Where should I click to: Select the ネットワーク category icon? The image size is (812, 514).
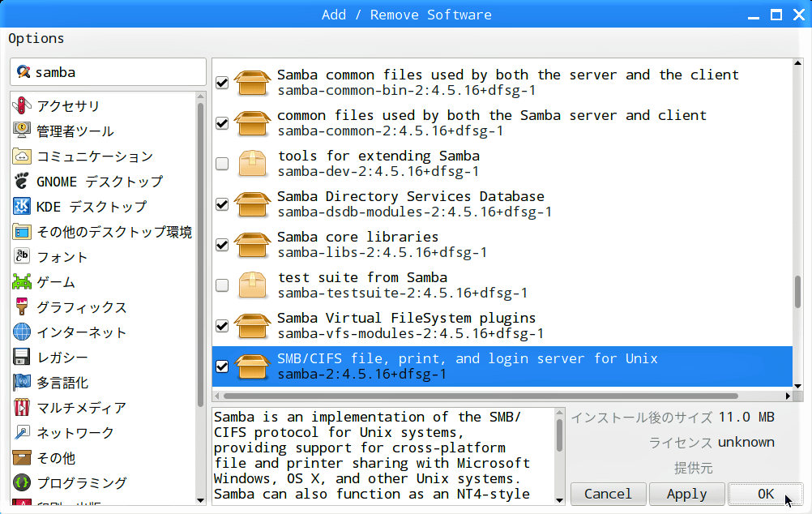(22, 433)
